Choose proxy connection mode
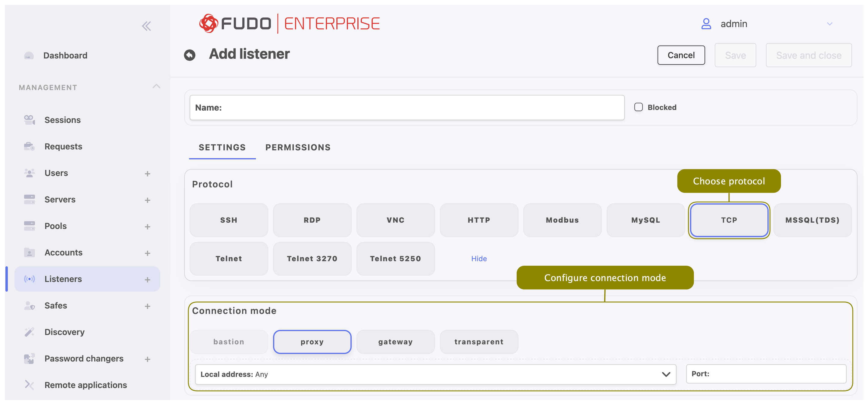Image resolution: width=868 pixels, height=407 pixels. 312,342
